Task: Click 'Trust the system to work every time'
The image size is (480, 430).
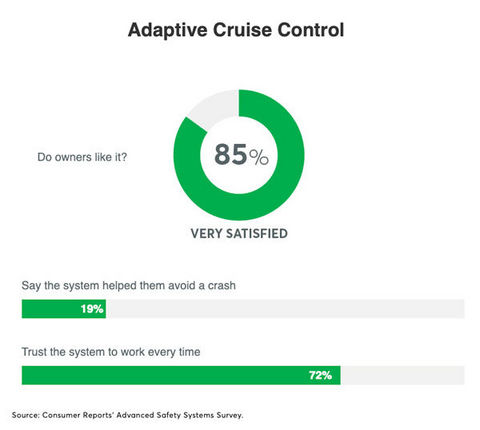Action: click(x=111, y=352)
